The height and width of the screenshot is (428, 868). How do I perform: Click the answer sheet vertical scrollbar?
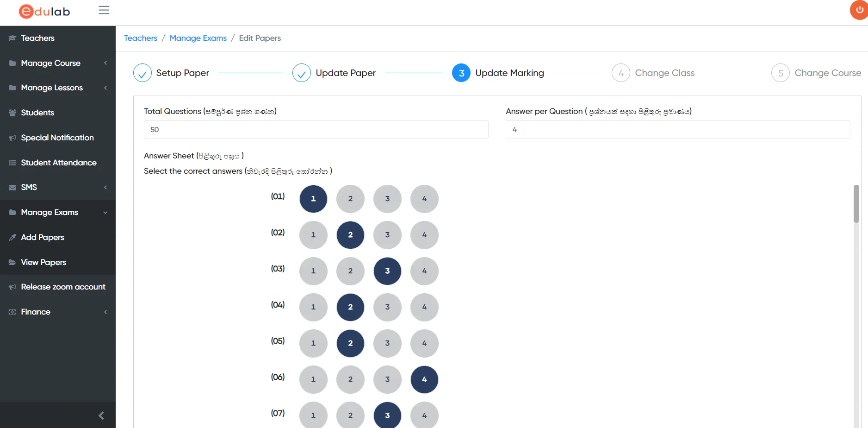[856, 204]
